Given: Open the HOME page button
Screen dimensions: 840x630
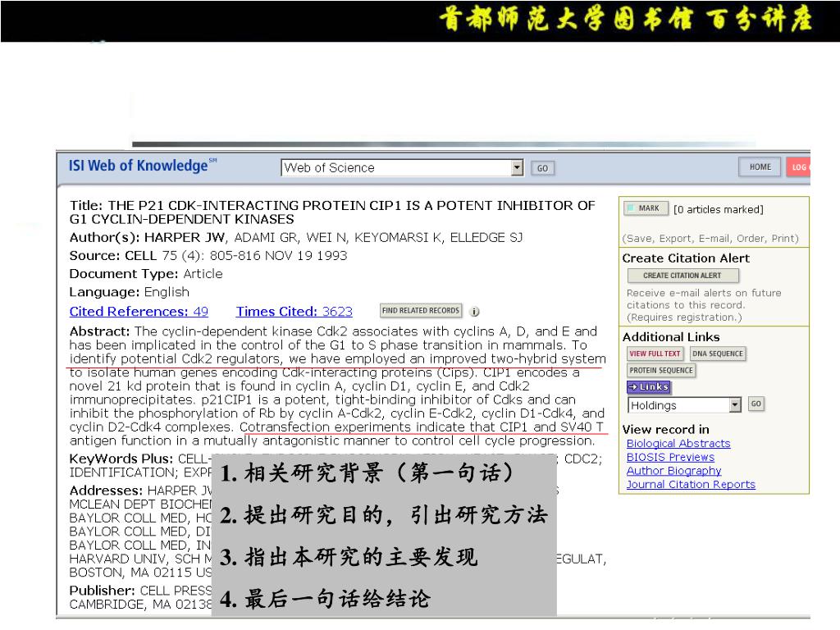Looking at the screenshot, I should tap(760, 167).
